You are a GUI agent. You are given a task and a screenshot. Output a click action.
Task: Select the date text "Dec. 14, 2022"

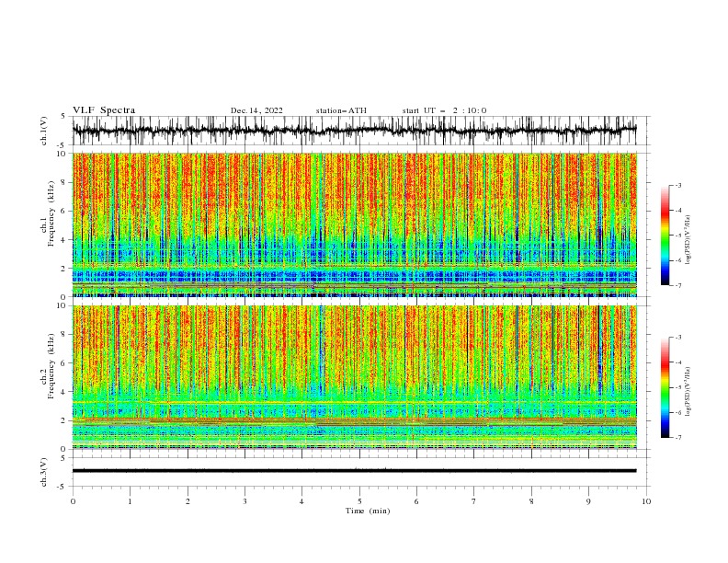pyautogui.click(x=256, y=110)
